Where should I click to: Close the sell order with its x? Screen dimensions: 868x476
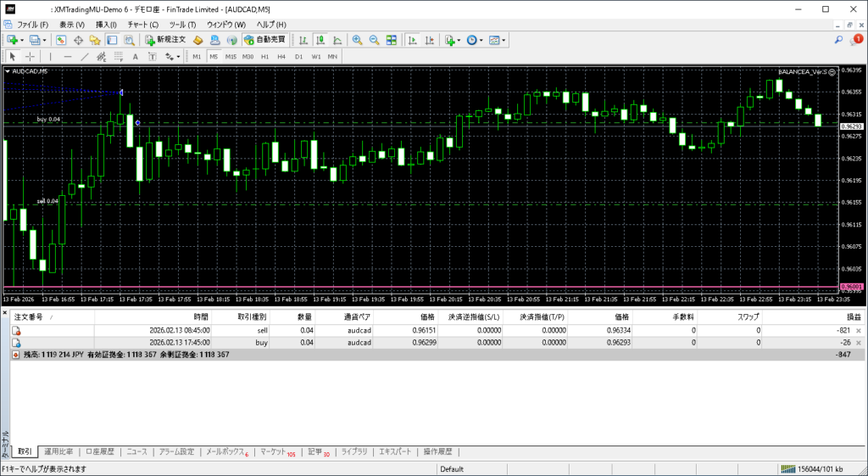tap(858, 330)
